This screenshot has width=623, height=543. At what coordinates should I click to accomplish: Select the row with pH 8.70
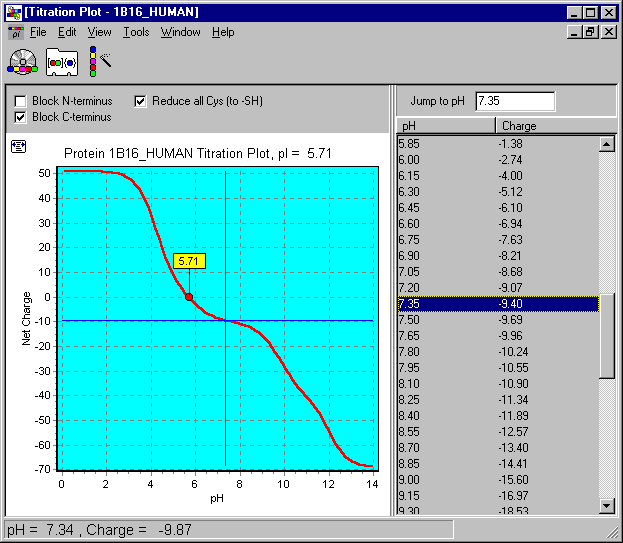498,448
